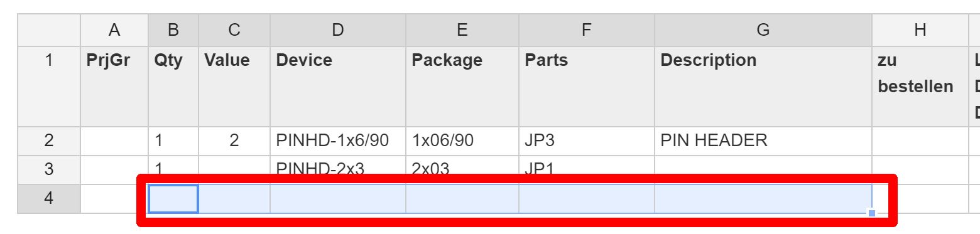Click the Qty header cell
This screenshot has height=234, width=980.
click(x=173, y=87)
